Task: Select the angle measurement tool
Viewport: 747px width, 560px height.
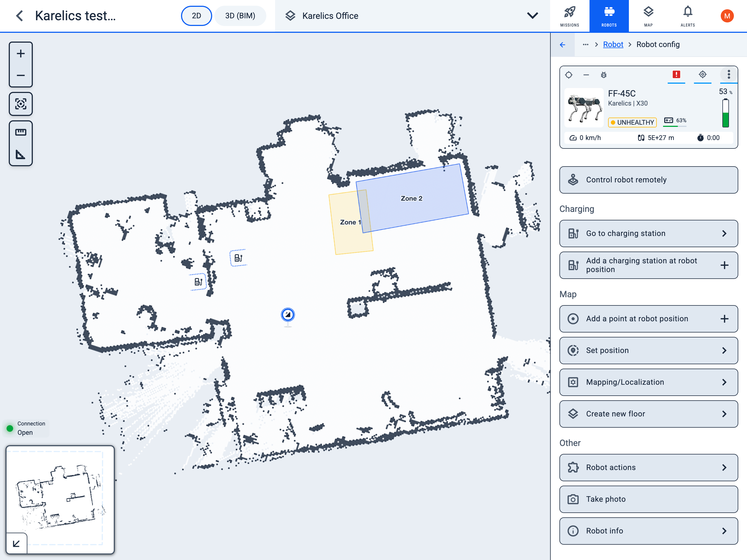Action: click(x=21, y=155)
